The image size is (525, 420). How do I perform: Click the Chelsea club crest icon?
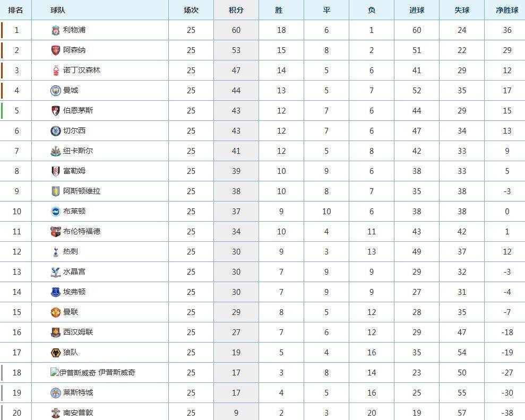click(x=56, y=131)
